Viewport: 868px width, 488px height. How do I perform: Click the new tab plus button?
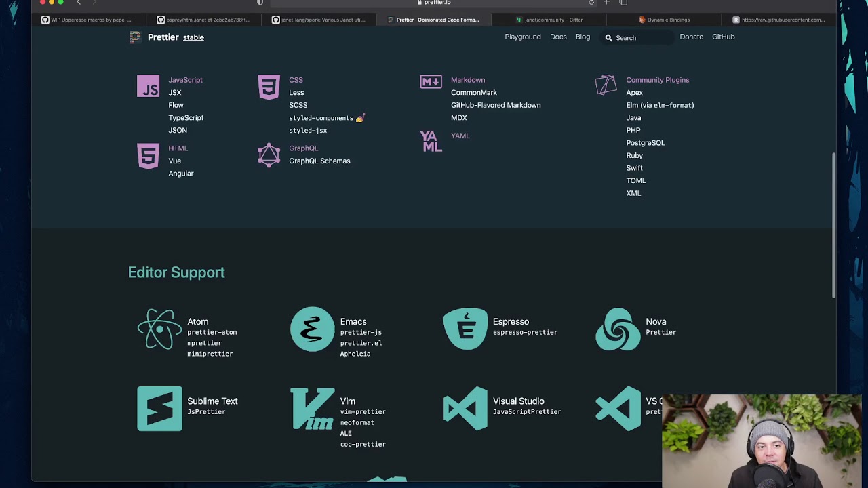607,3
